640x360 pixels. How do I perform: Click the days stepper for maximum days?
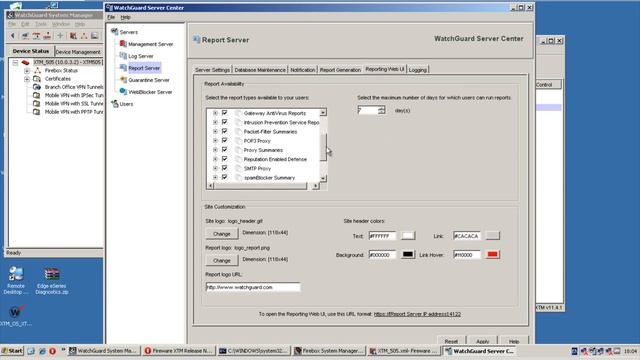[x=381, y=110]
